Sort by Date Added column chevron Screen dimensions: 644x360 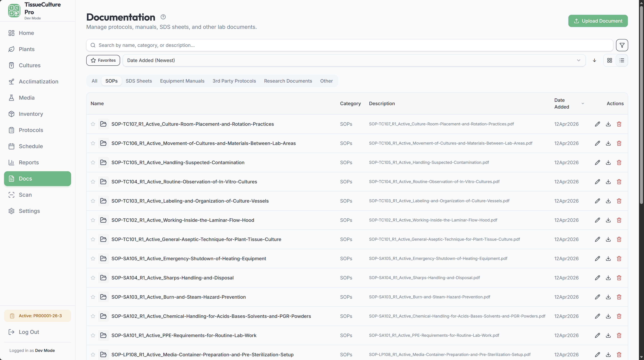583,104
